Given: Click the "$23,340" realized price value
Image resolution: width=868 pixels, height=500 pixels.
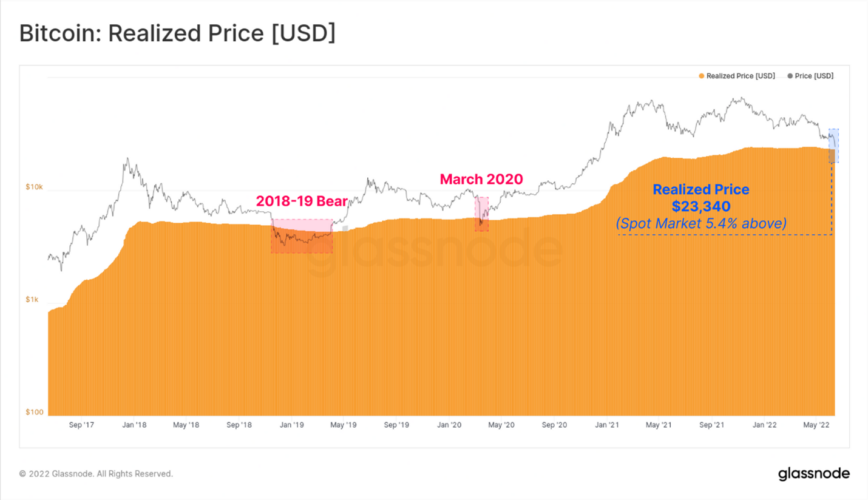Looking at the screenshot, I should (701, 207).
